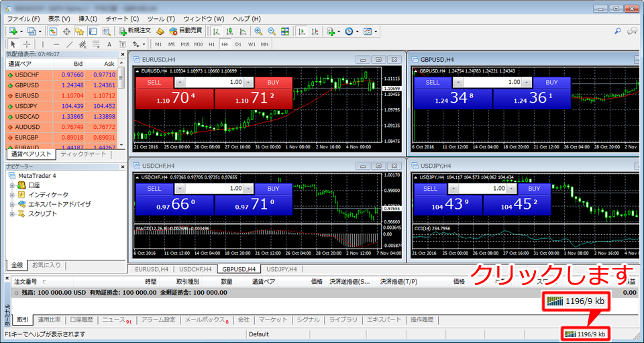The image size is (644, 343).
Task: Zoom out on the chart
Action: (272, 31)
